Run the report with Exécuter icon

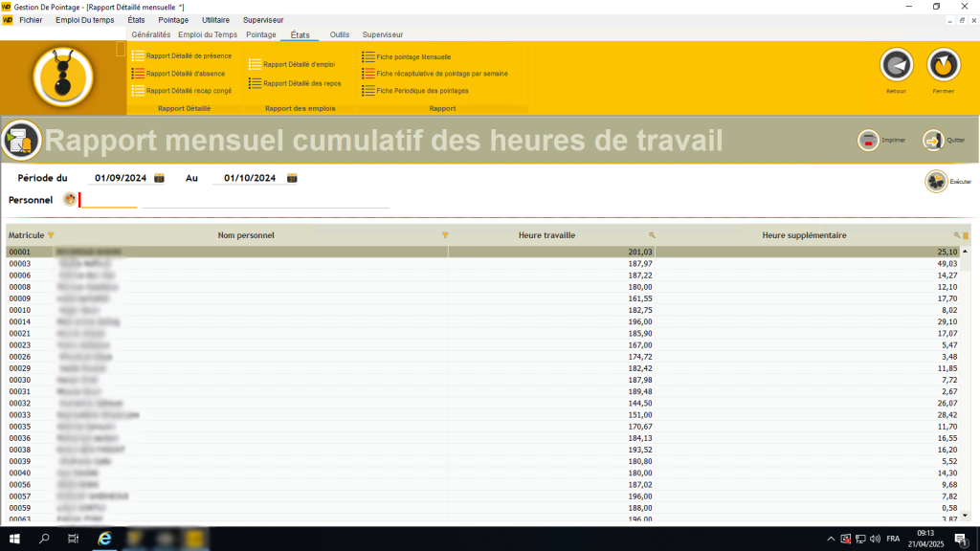click(x=936, y=180)
